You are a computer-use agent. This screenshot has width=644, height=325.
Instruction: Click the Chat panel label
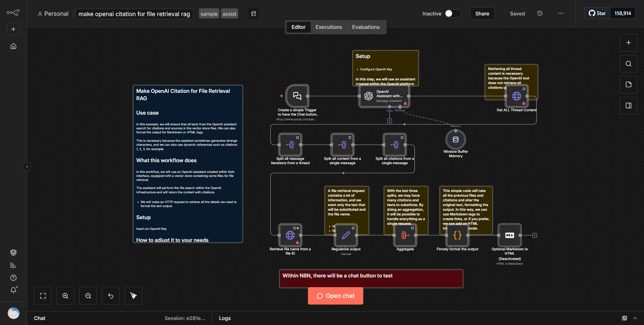(x=40, y=318)
